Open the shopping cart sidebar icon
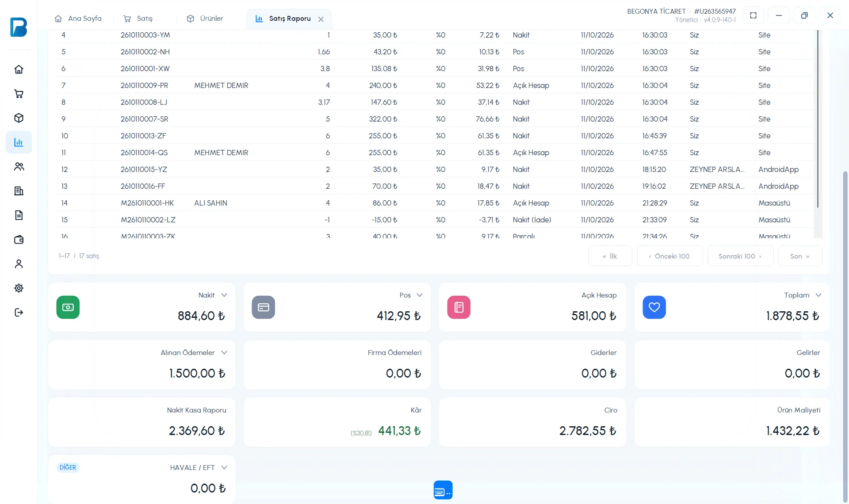Image resolution: width=849 pixels, height=504 pixels. [x=19, y=94]
